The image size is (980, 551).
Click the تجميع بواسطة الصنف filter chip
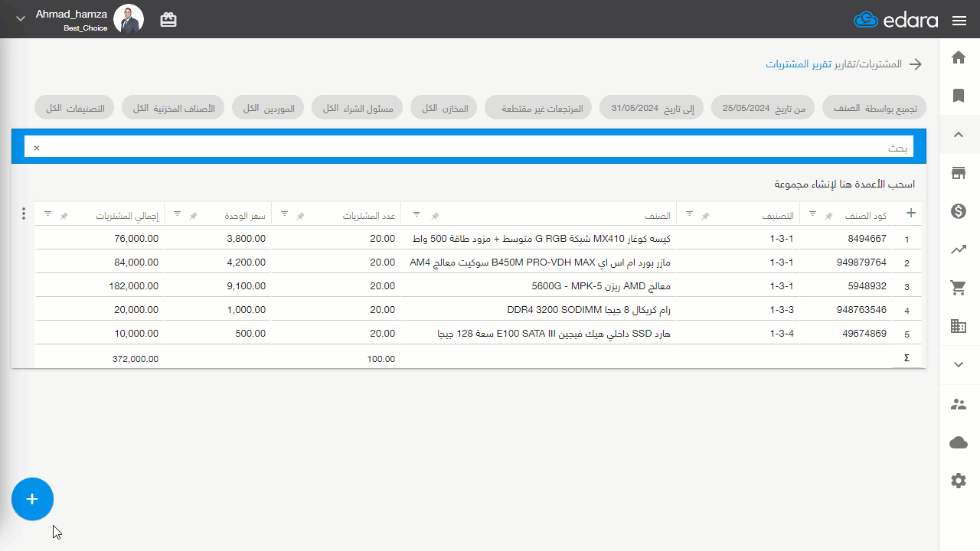coord(874,108)
